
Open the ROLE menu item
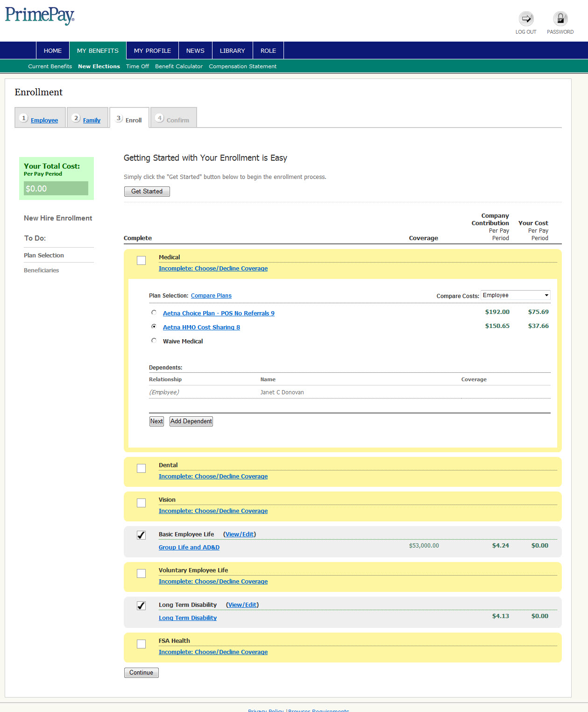tap(268, 50)
